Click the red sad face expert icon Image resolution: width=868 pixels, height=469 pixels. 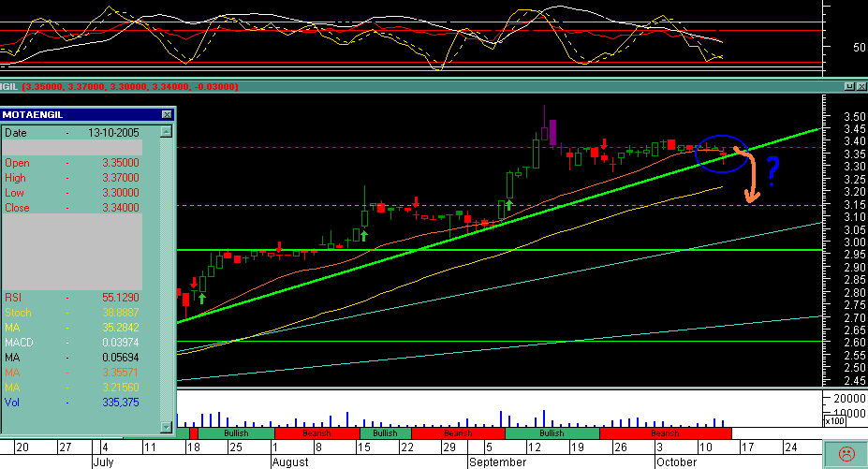pyautogui.click(x=846, y=454)
